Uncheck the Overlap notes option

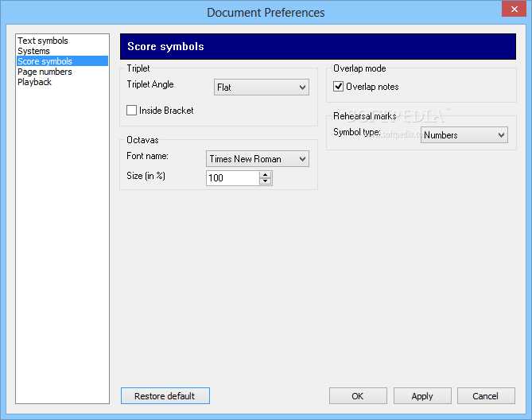tap(339, 87)
